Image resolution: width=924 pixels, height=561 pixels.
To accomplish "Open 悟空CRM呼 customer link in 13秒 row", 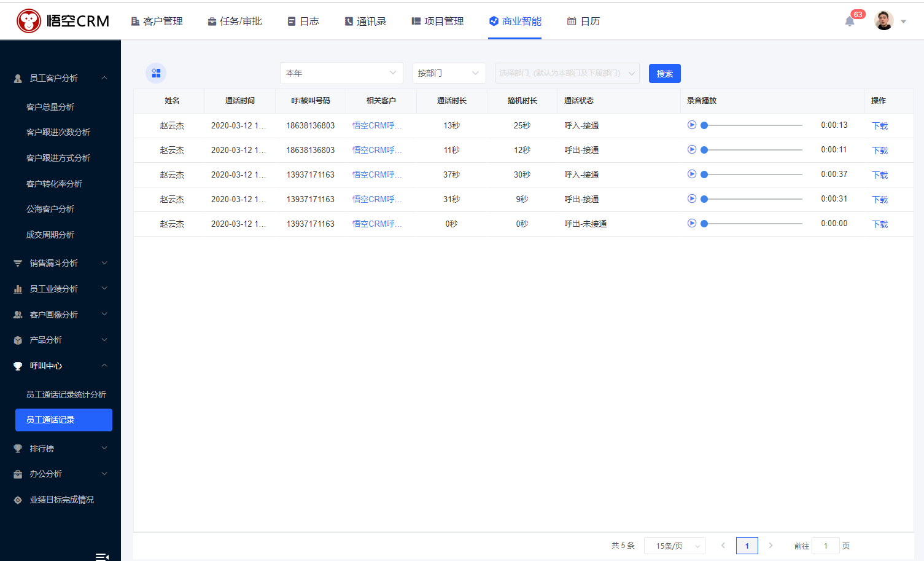I will [377, 125].
